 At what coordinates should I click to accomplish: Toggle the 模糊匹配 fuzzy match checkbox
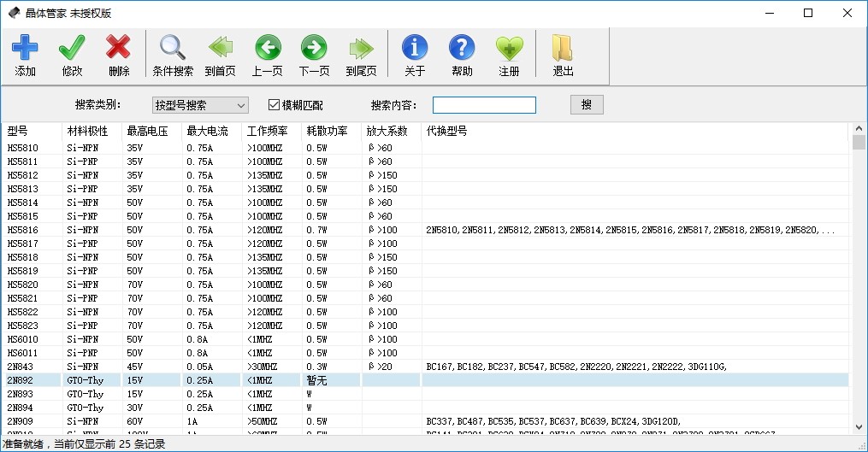tap(274, 104)
